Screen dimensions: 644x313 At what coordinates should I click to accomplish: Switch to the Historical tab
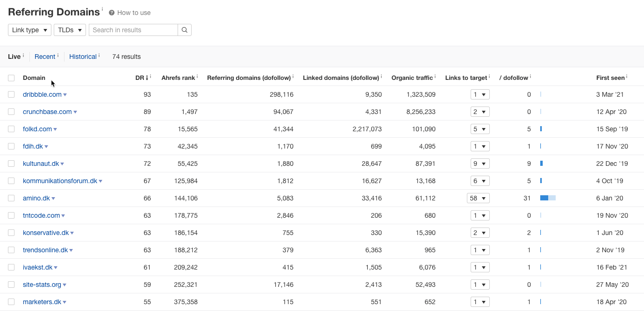[x=83, y=57]
